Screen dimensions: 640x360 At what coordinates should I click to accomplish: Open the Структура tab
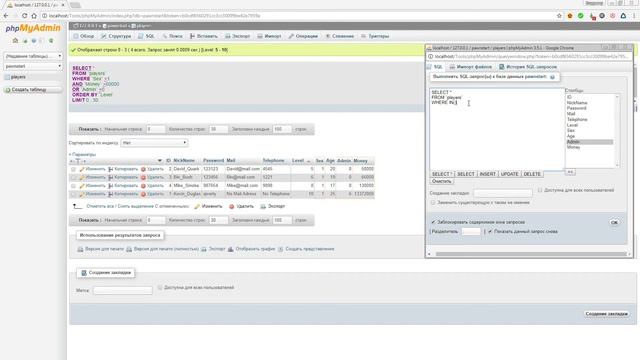(116, 36)
